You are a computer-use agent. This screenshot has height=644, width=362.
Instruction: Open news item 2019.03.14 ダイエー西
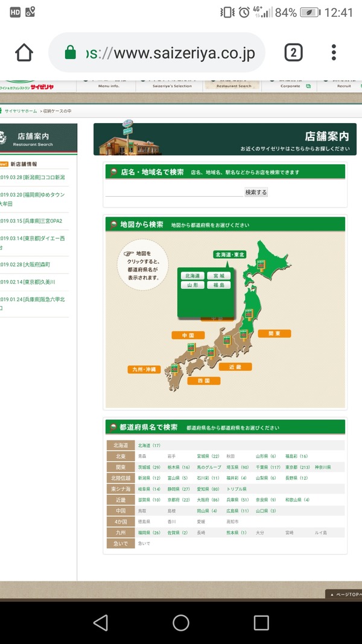tap(33, 243)
